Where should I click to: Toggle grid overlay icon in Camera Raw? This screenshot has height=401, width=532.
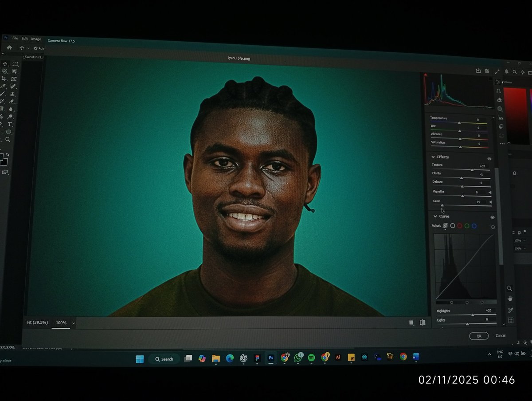pos(511,320)
